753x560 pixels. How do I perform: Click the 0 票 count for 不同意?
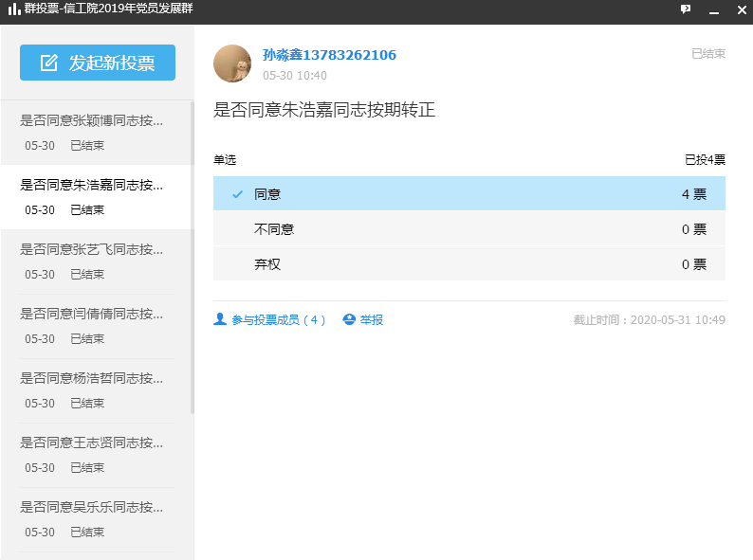tap(694, 229)
